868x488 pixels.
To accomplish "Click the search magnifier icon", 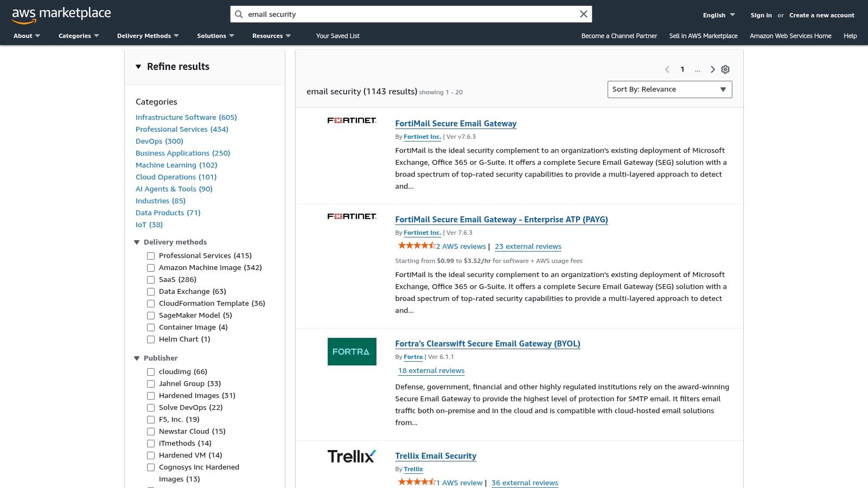I will [x=239, y=14].
